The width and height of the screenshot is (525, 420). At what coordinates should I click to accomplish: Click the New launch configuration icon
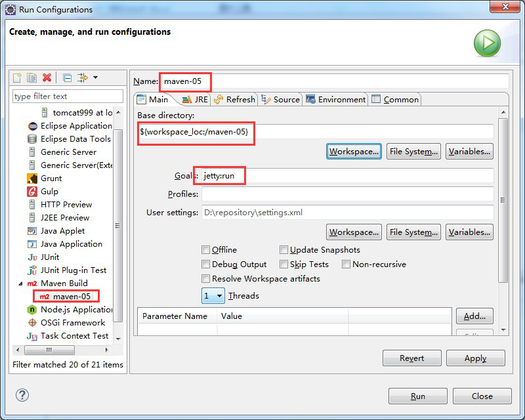(x=18, y=78)
